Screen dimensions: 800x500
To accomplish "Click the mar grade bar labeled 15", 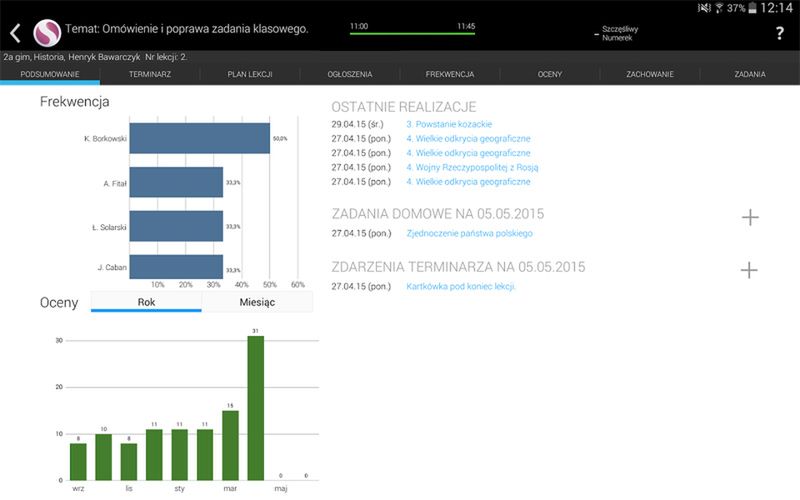I will [x=230, y=445].
